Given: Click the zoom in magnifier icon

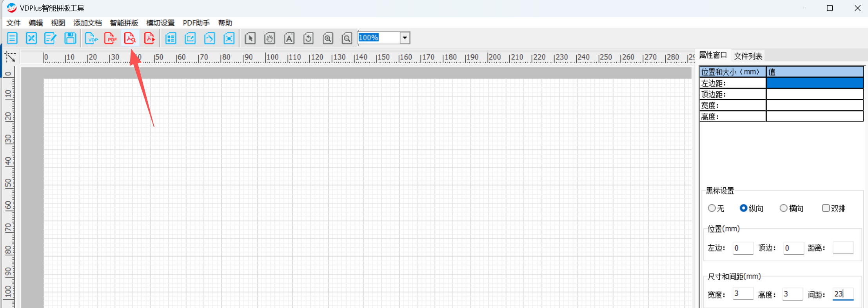Looking at the screenshot, I should 328,38.
